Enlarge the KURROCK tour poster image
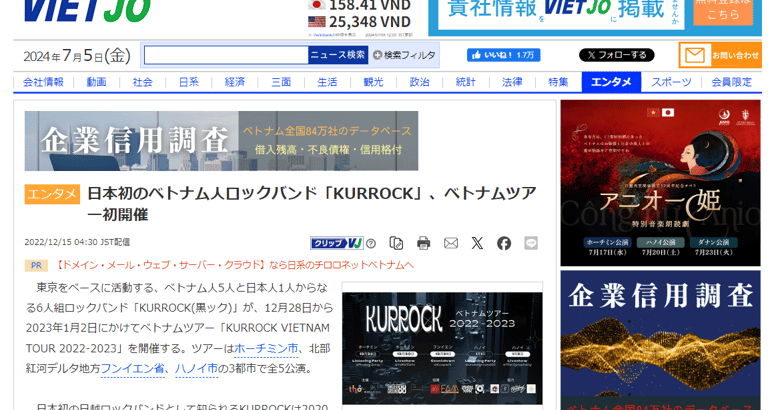The height and width of the screenshot is (410, 768). click(442, 348)
